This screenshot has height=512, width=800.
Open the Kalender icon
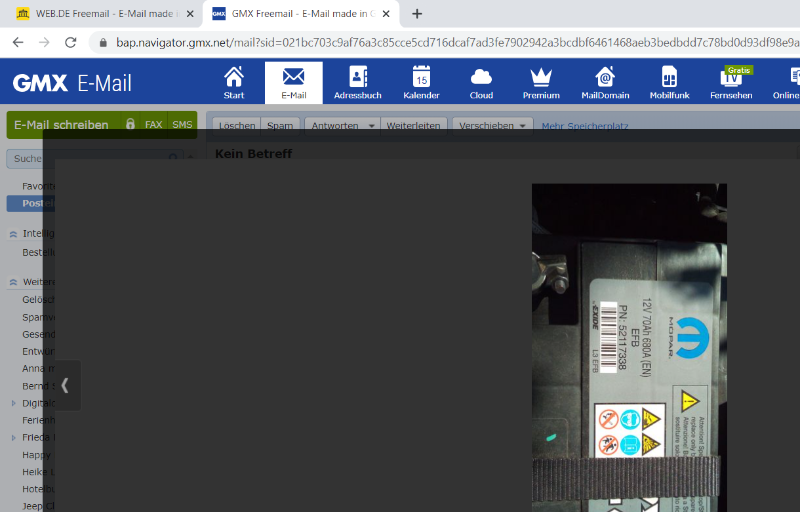pos(421,83)
